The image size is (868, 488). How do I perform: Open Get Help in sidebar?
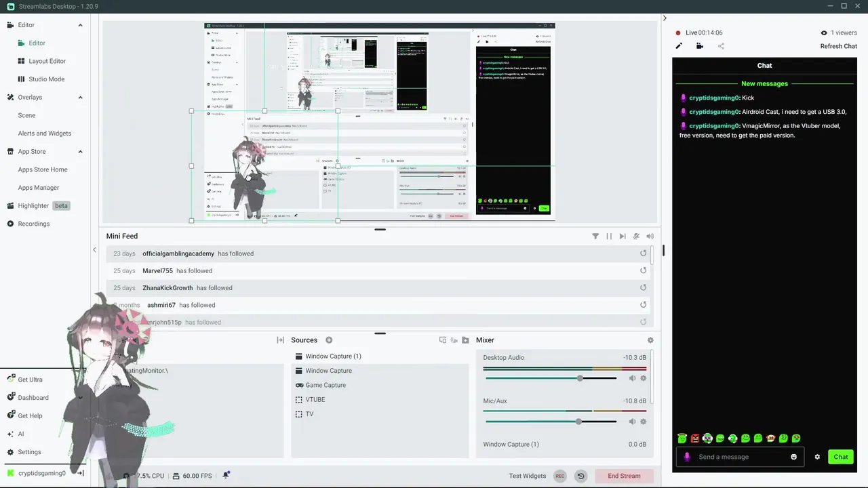[x=30, y=415]
